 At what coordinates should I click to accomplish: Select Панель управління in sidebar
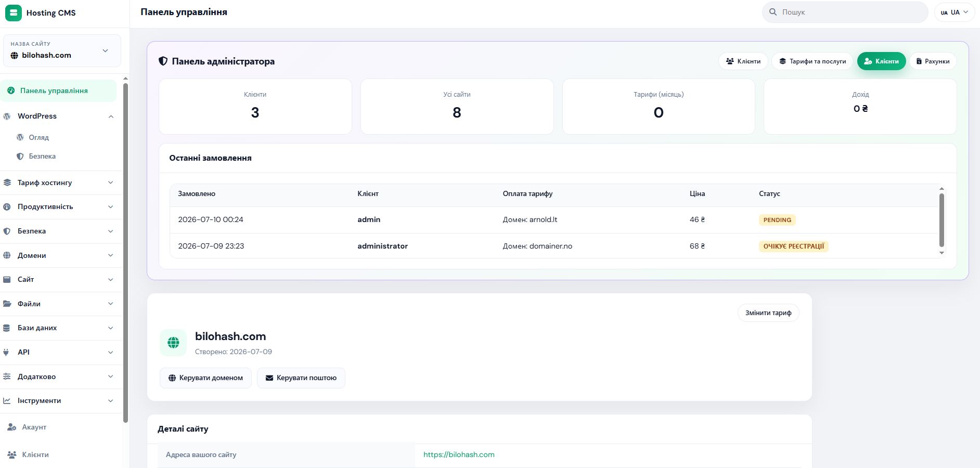pyautogui.click(x=58, y=90)
